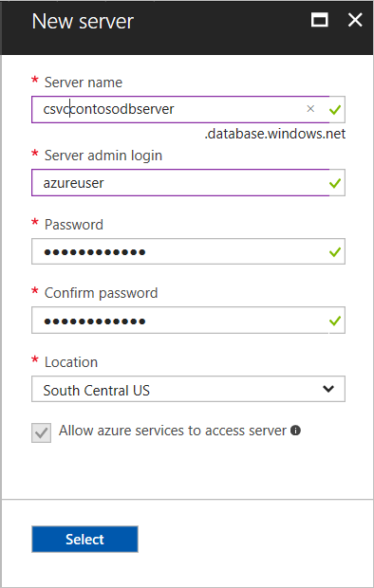Image resolution: width=374 pixels, height=588 pixels.
Task: Click the Server name text field
Action: pyautogui.click(x=180, y=109)
